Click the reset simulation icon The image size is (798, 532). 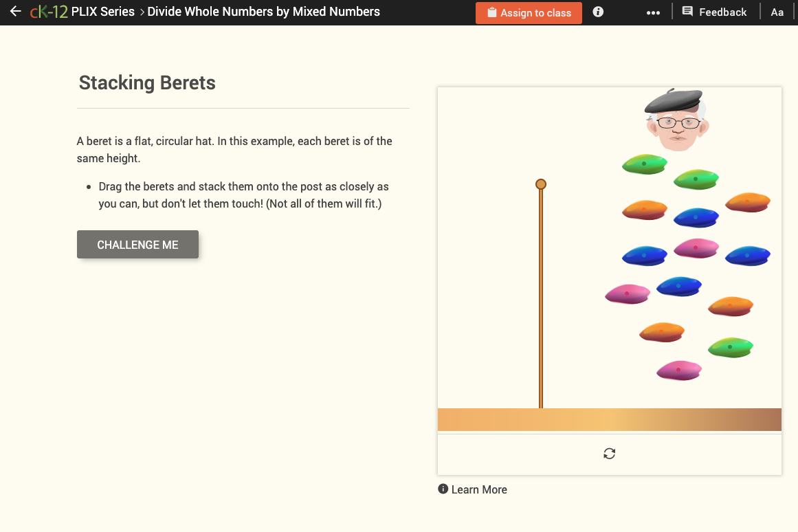pyautogui.click(x=609, y=454)
